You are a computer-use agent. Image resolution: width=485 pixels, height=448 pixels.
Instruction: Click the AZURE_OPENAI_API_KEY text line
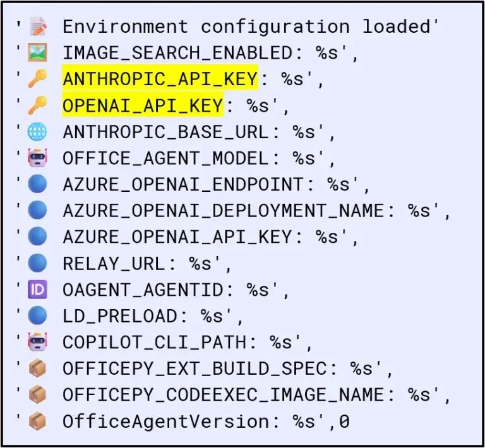pyautogui.click(x=210, y=237)
